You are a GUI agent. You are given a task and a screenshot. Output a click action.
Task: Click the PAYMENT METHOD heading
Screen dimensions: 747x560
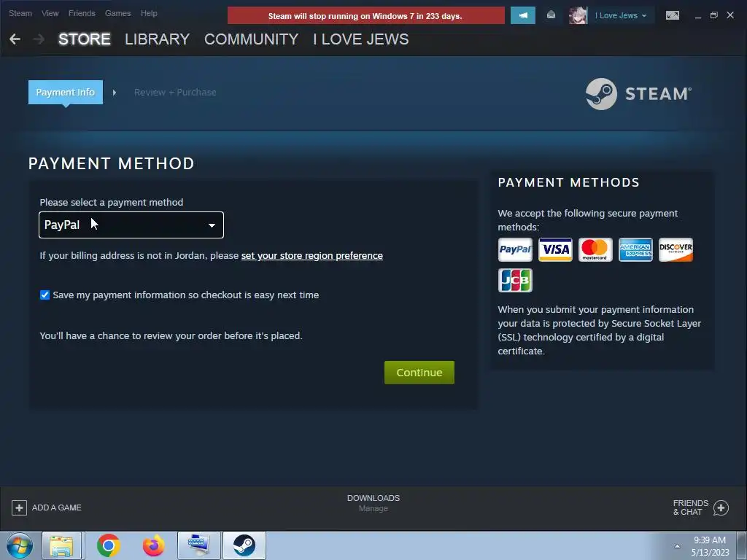tap(111, 164)
